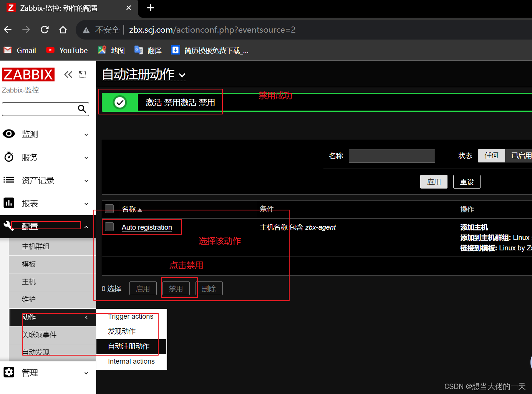Open the 翻译 translate bookmark

[x=148, y=50]
